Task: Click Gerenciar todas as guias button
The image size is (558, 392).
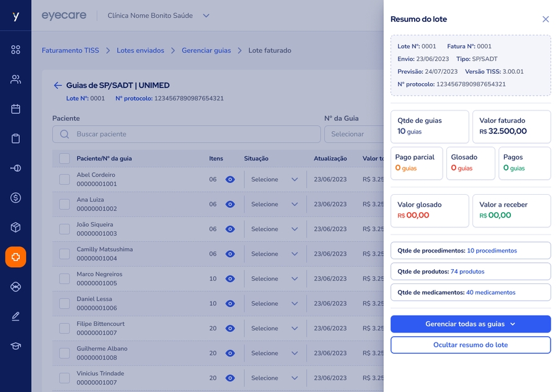Action: pyautogui.click(x=470, y=324)
